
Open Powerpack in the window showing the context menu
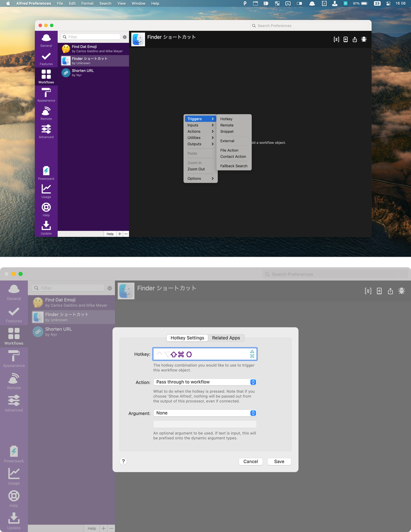point(46,173)
